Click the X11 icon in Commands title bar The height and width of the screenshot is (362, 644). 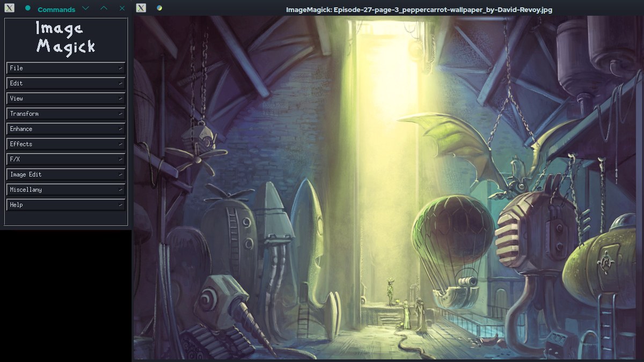(x=10, y=9)
